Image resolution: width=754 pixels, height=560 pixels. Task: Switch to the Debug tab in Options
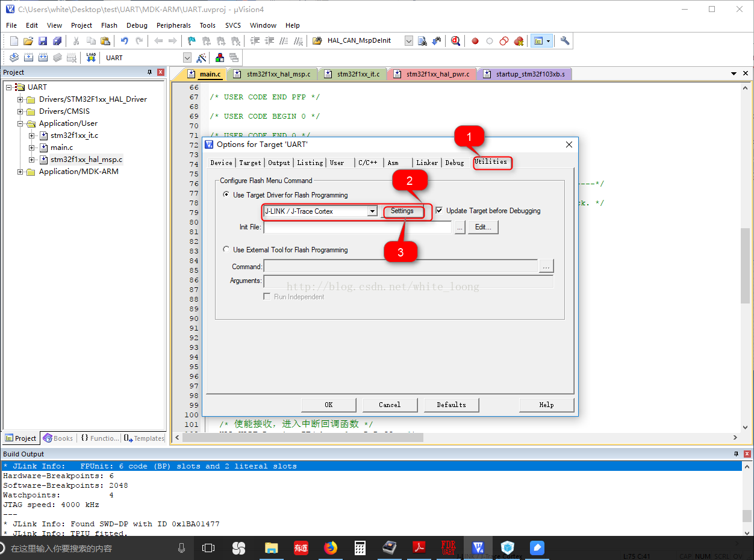coord(455,163)
